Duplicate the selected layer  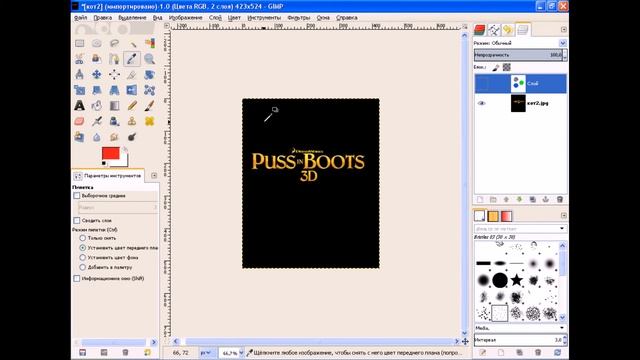pos(533,199)
